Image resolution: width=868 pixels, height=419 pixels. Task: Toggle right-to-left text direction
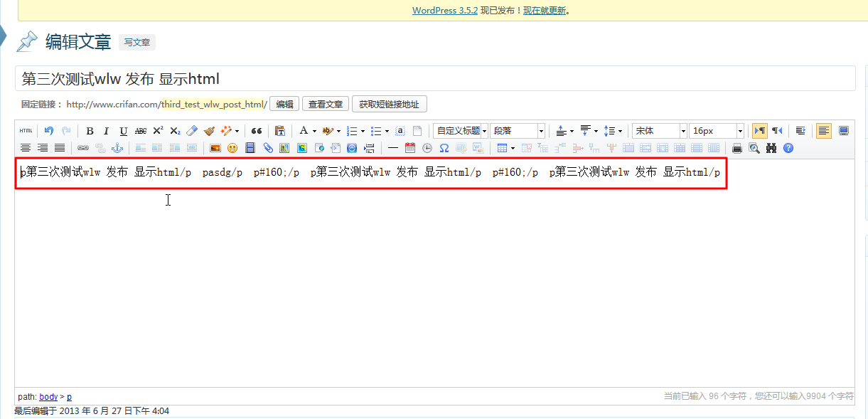[x=777, y=131]
